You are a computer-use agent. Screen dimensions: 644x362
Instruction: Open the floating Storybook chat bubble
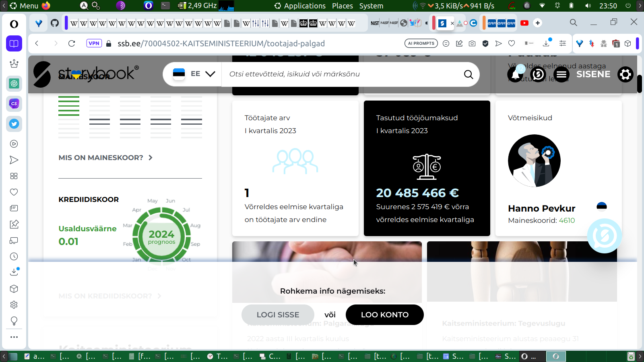[604, 236]
